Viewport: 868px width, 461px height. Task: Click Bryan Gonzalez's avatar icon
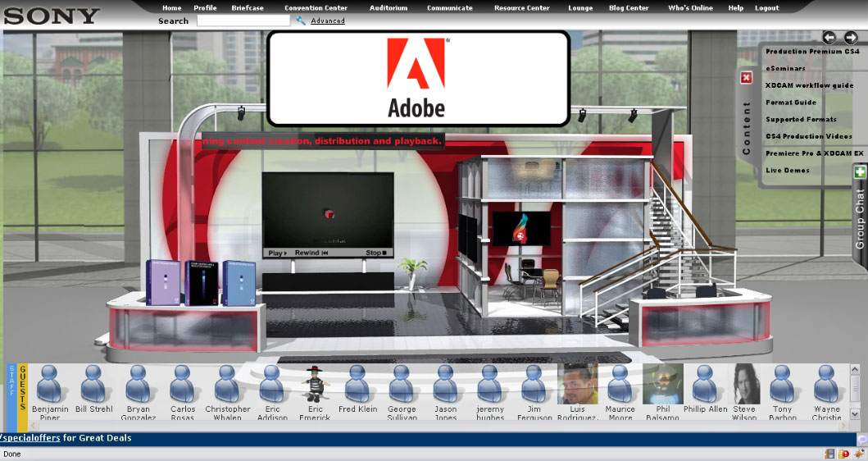pyautogui.click(x=138, y=383)
